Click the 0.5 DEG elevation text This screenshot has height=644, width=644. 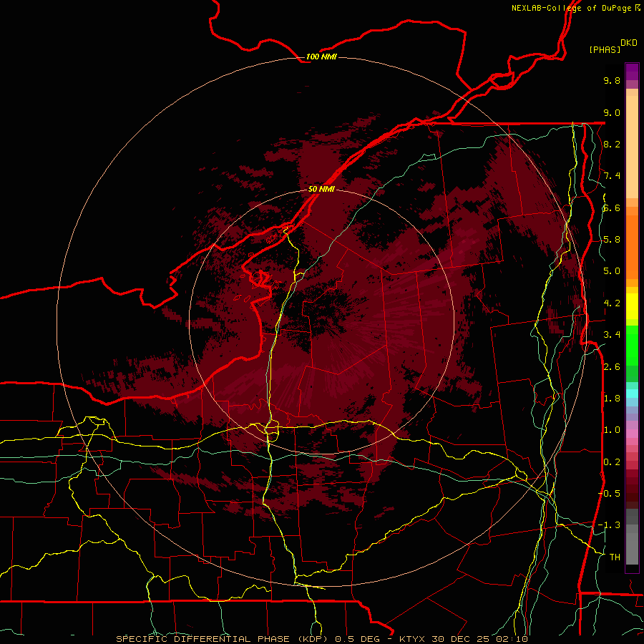(357, 639)
